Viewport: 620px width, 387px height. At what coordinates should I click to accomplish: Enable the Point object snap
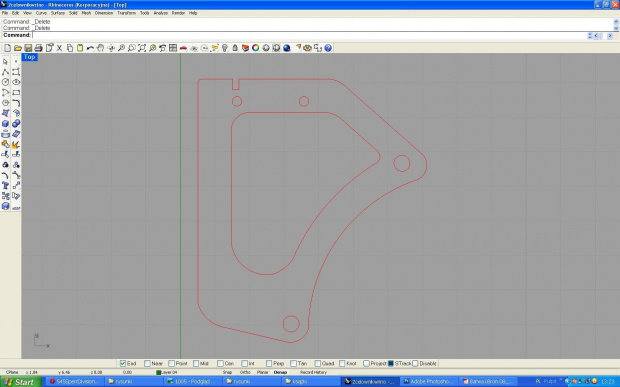pos(171,363)
